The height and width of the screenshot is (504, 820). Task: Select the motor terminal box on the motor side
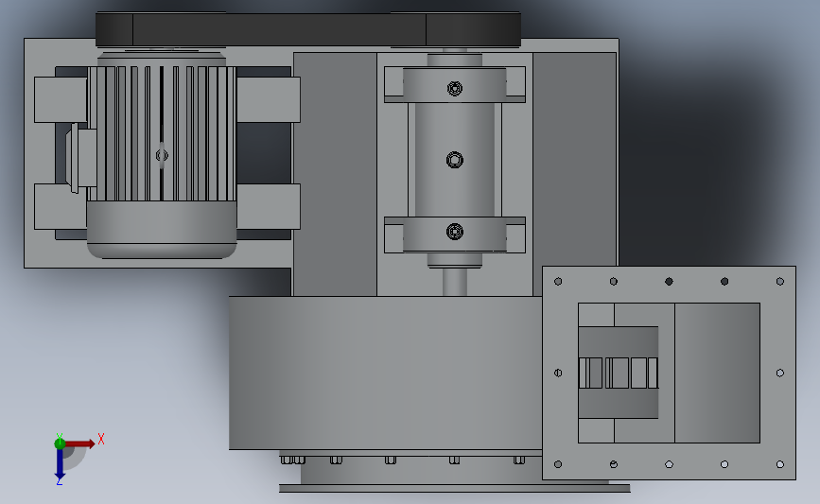[81, 158]
